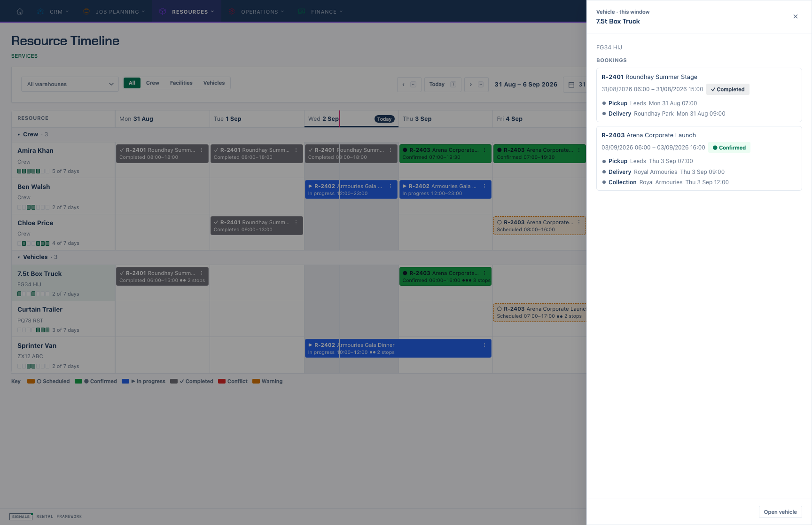This screenshot has height=525, width=812.
Task: Click the Warning orange swatch in key
Action: coord(256,381)
